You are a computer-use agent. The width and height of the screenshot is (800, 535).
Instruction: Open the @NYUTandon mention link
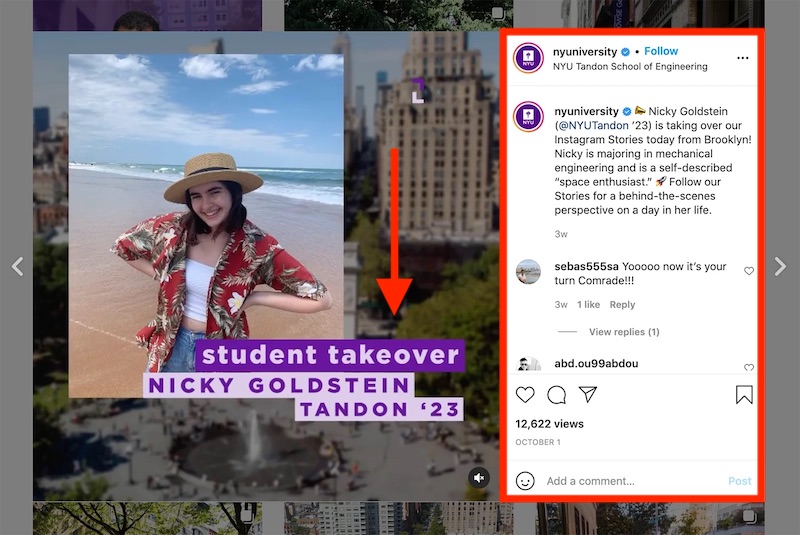pyautogui.click(x=593, y=125)
